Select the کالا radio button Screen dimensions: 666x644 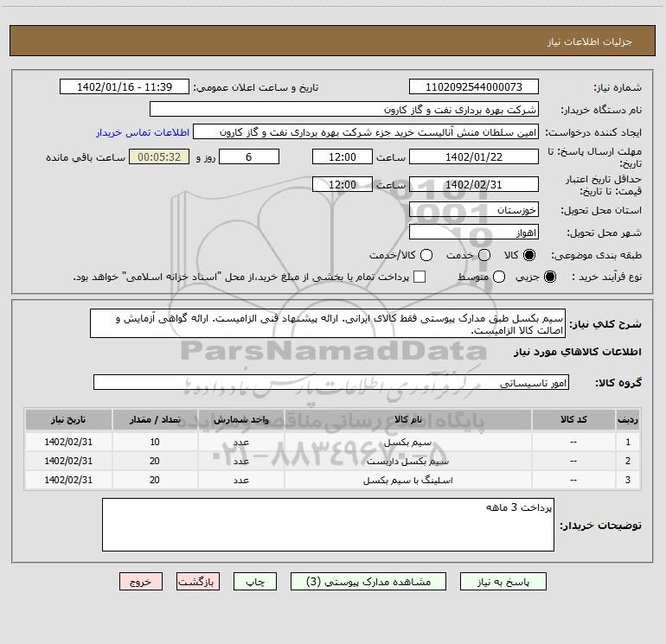tap(530, 256)
